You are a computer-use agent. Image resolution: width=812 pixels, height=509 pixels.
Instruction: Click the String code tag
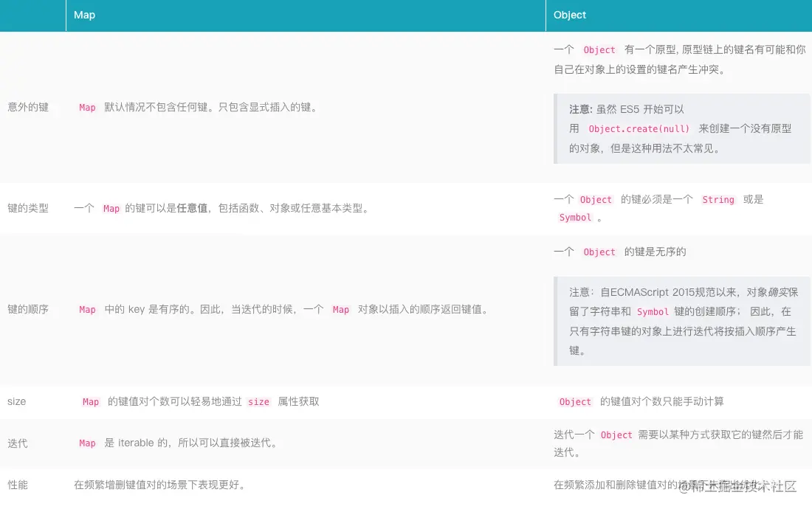(x=718, y=200)
